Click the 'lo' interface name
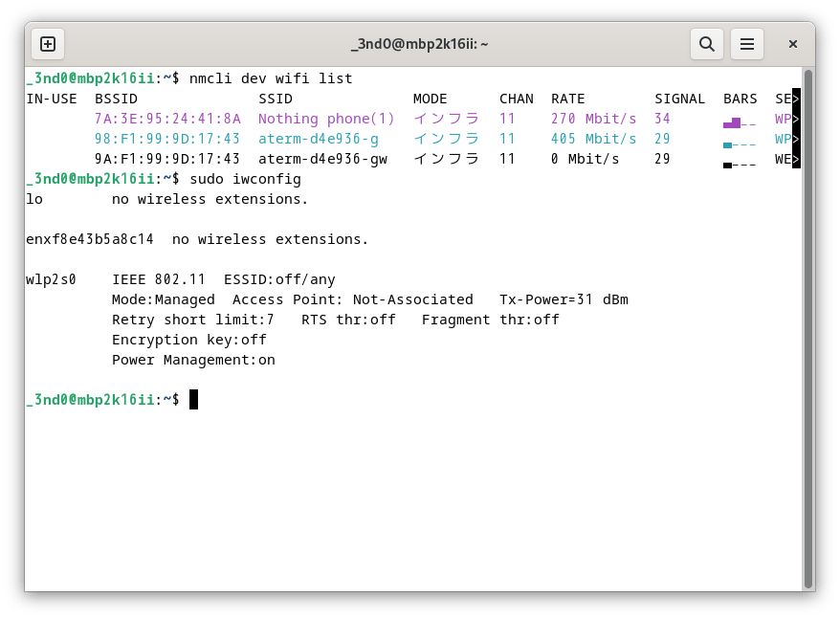840x619 pixels. 34,199
